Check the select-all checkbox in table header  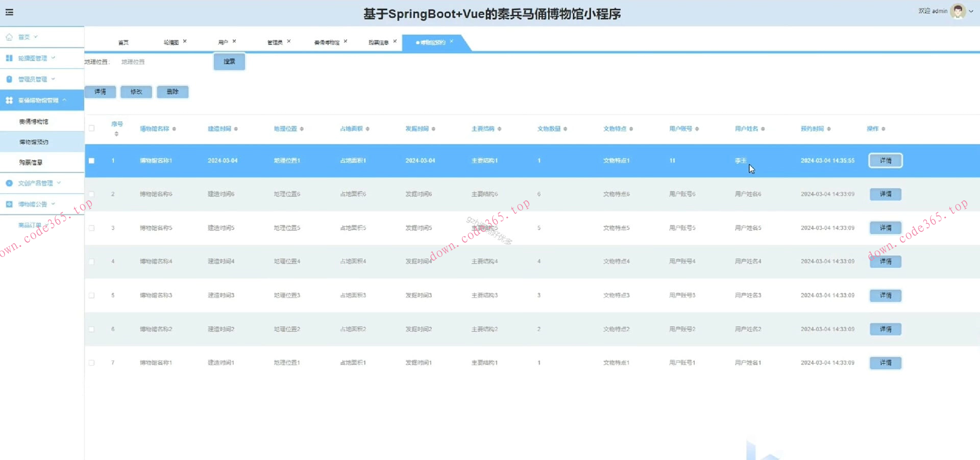click(91, 129)
